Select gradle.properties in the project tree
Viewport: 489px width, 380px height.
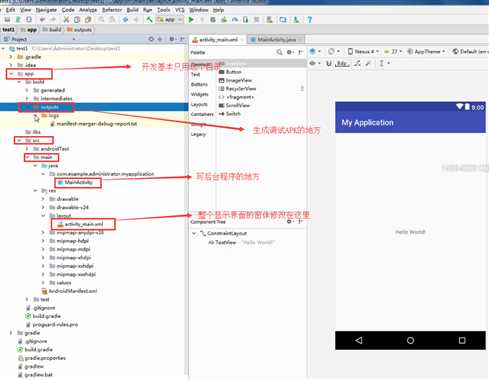[x=42, y=358]
